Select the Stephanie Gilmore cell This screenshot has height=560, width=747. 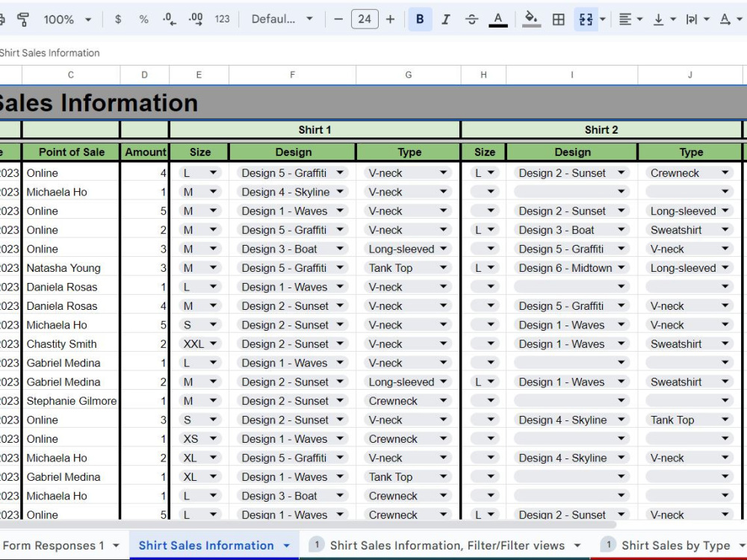point(71,401)
